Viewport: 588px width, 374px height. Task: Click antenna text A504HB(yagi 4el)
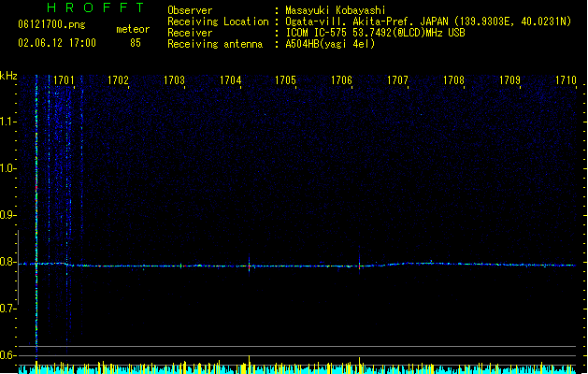pos(330,44)
